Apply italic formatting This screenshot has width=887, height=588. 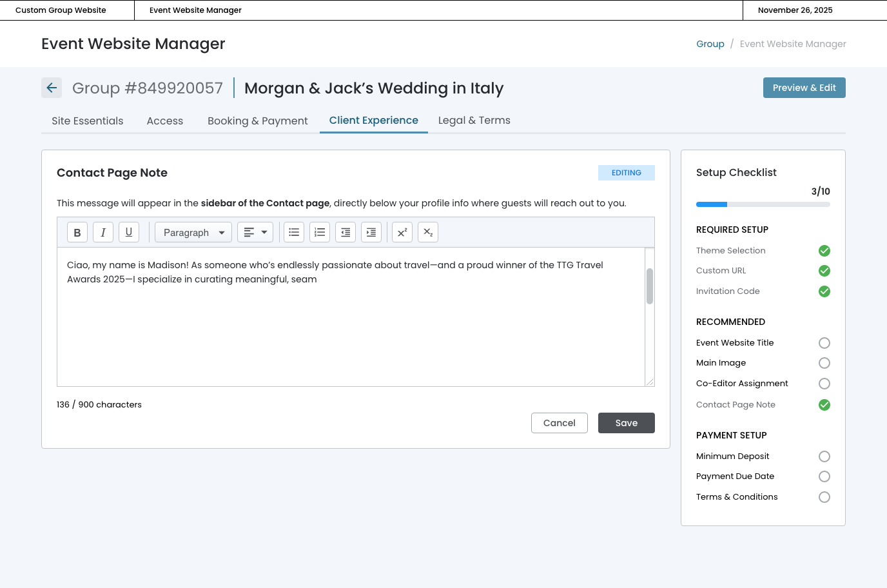coord(103,232)
